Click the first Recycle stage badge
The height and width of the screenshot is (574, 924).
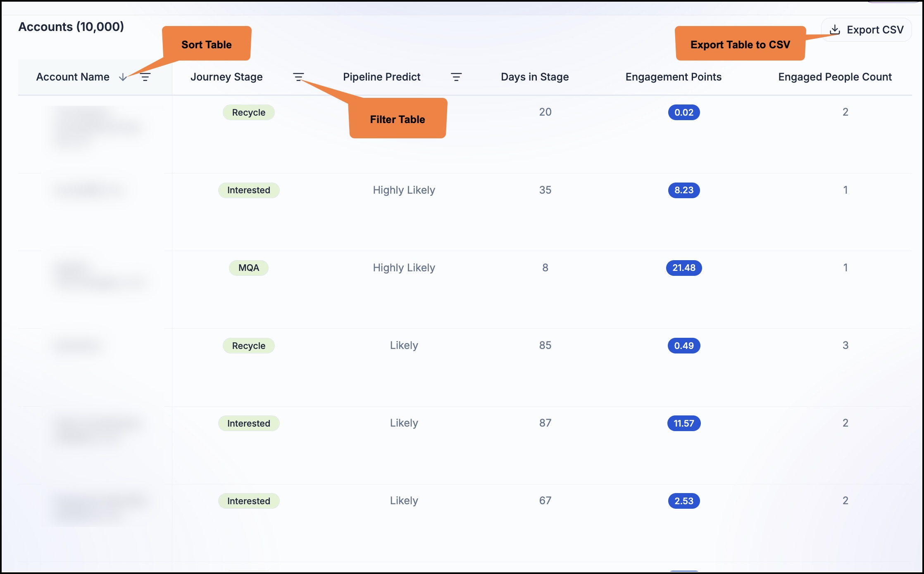(249, 113)
